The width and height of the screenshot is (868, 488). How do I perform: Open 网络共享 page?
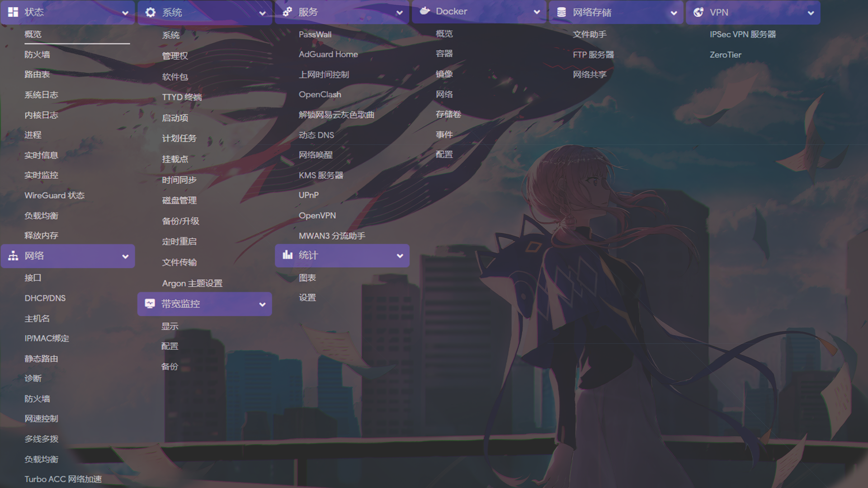pos(590,75)
